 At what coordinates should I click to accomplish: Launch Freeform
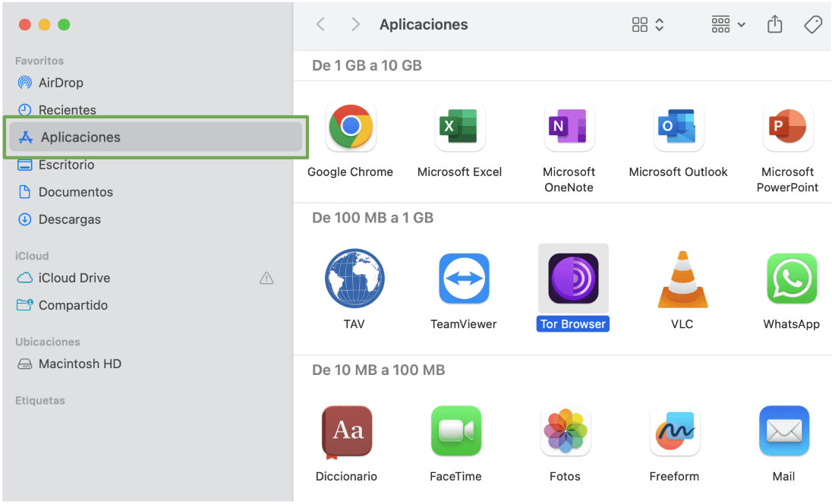point(674,431)
